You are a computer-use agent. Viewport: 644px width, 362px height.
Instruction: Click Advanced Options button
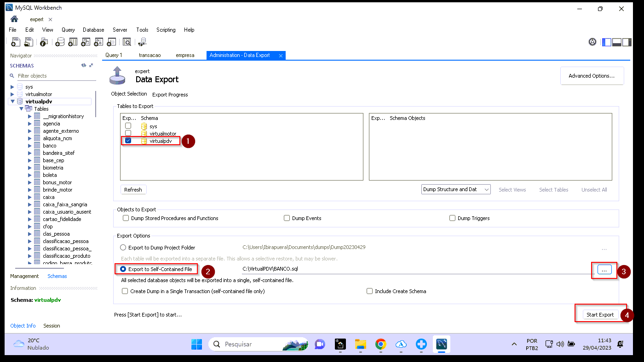(592, 76)
